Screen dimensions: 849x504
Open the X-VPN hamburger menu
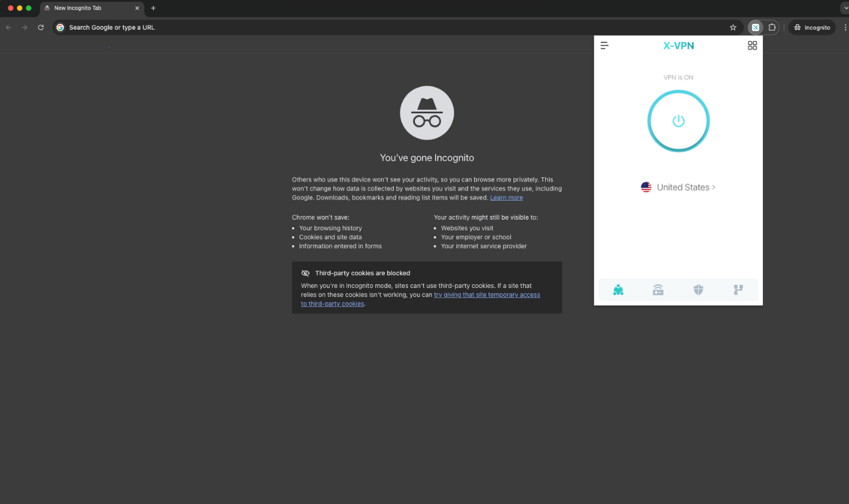point(605,45)
